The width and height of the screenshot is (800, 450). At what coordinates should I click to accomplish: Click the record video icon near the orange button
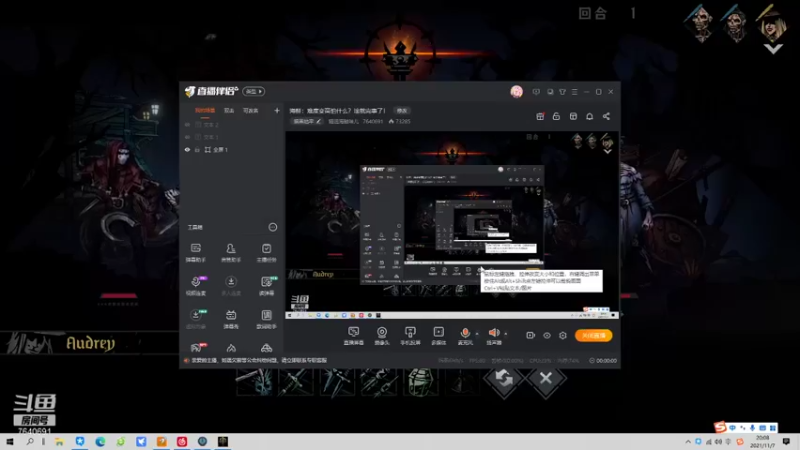click(x=530, y=335)
